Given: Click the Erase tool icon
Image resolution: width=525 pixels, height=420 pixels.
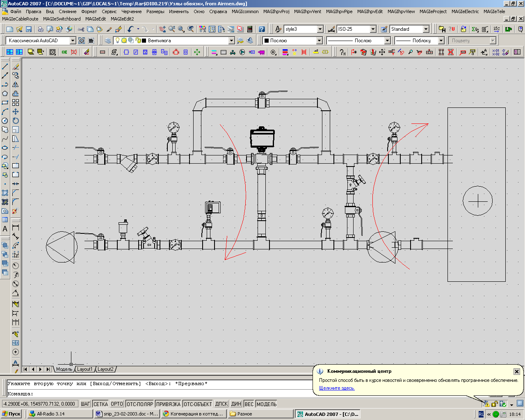Looking at the screenshot, I should tap(16, 66).
